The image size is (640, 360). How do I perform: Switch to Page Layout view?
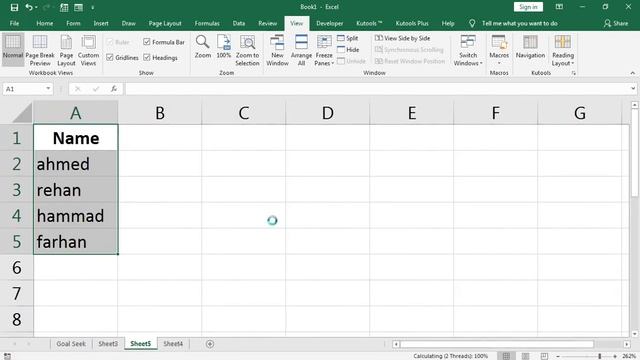point(66,50)
